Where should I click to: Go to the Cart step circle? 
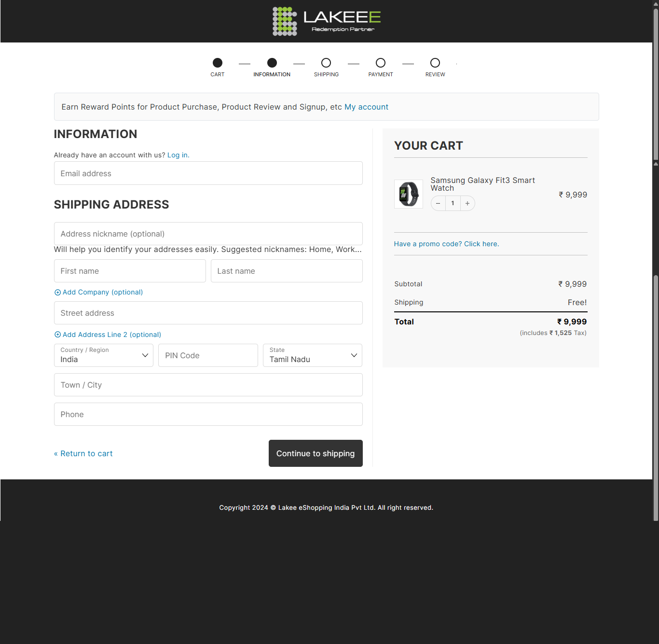[218, 63]
